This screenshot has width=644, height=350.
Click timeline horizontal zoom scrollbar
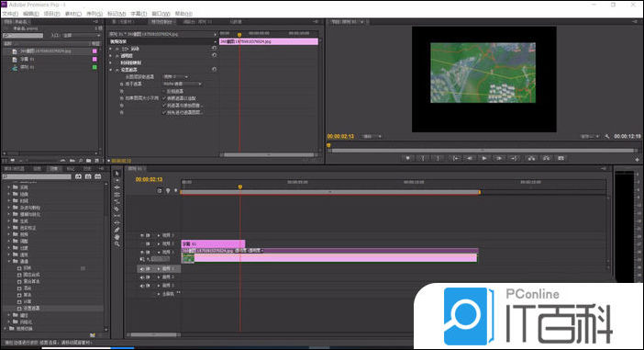tap(154, 334)
